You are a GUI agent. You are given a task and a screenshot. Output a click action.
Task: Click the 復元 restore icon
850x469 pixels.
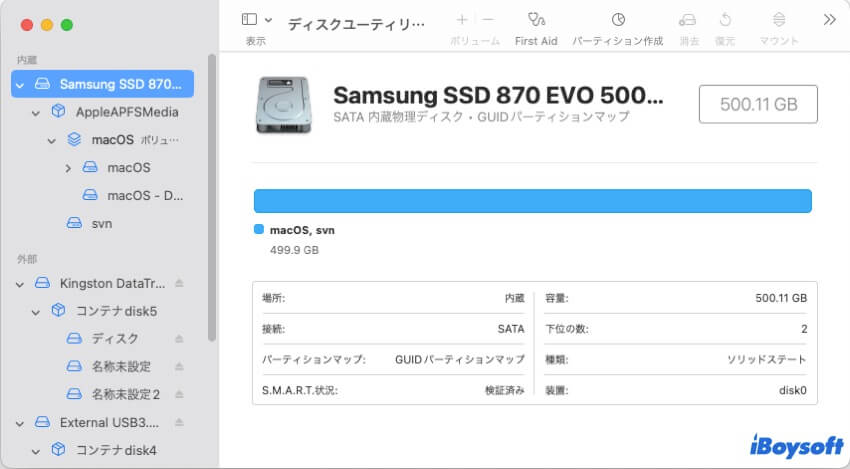(725, 20)
